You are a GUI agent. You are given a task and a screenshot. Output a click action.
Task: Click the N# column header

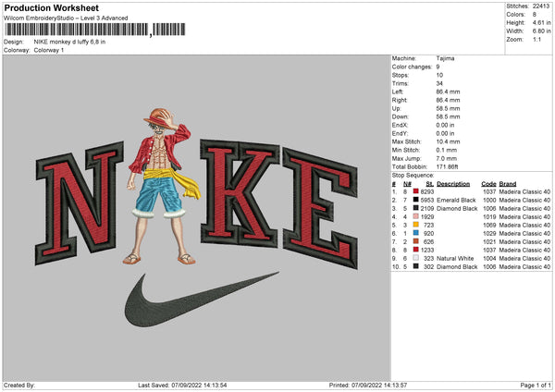click(x=407, y=184)
